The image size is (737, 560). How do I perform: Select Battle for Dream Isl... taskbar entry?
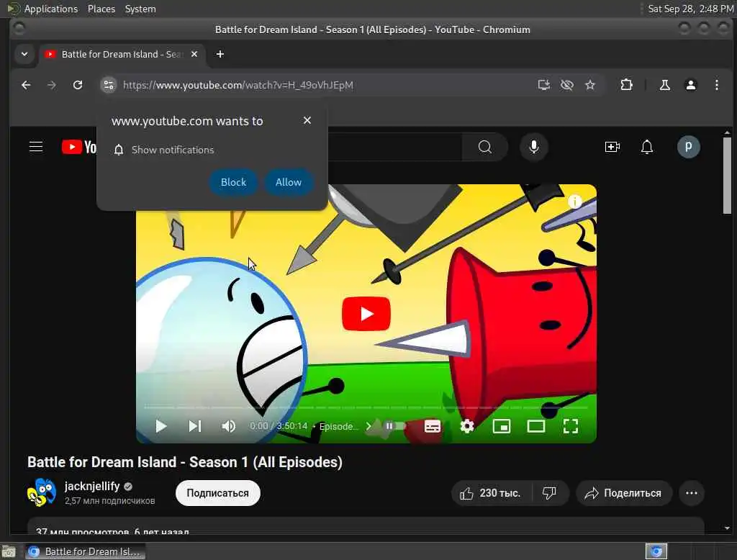[x=86, y=551]
